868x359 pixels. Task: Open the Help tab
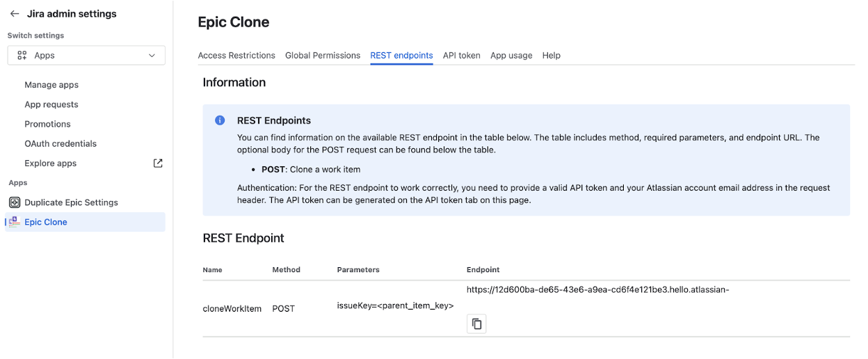(552, 56)
